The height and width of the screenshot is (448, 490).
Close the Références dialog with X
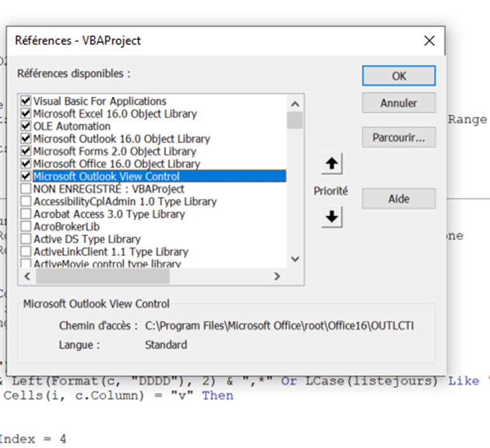coord(429,41)
